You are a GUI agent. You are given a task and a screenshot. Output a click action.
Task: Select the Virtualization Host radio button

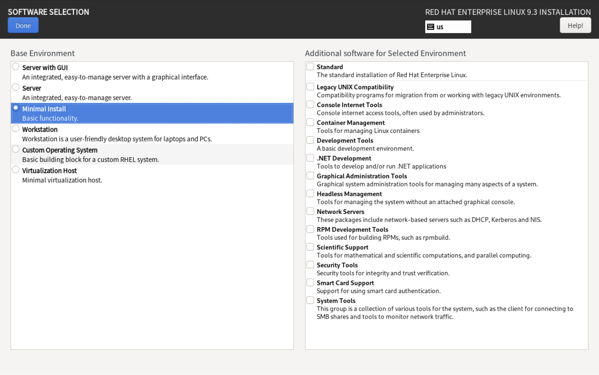click(x=16, y=170)
